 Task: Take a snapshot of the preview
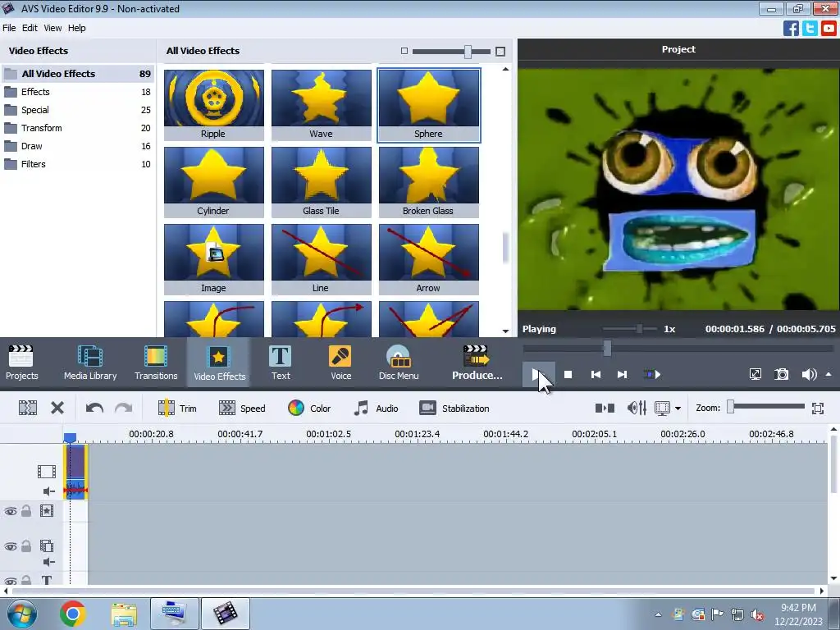782,374
